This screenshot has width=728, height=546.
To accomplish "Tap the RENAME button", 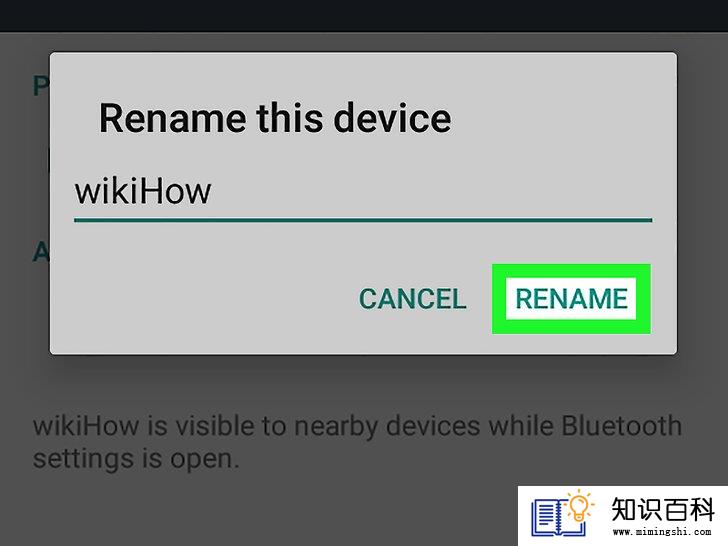I will tap(571, 299).
